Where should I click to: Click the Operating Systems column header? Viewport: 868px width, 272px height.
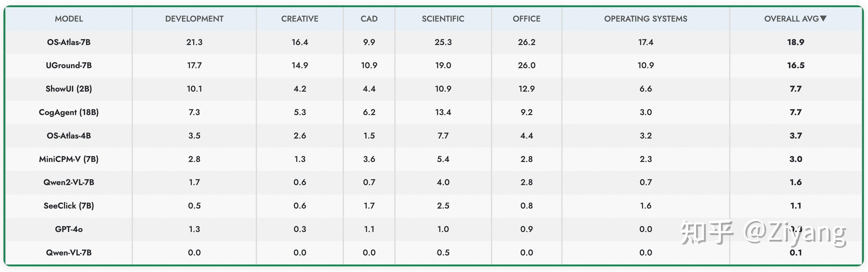[x=645, y=19]
